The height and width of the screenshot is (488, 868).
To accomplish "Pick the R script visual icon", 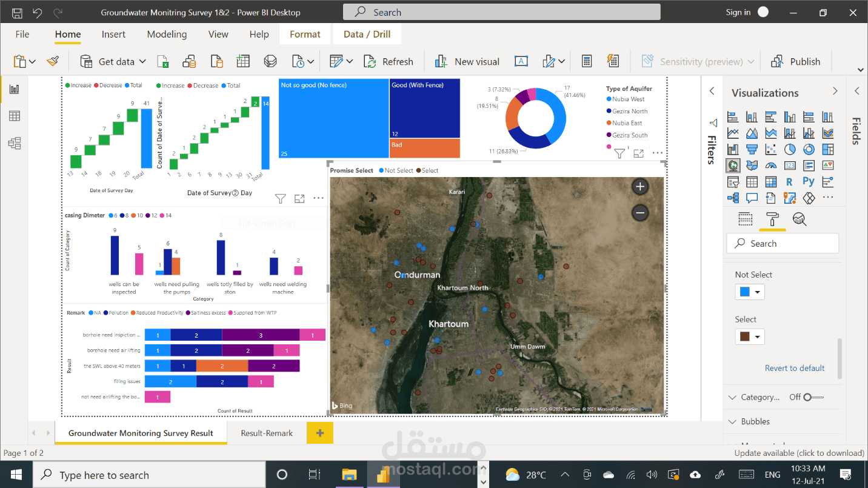I will [790, 182].
